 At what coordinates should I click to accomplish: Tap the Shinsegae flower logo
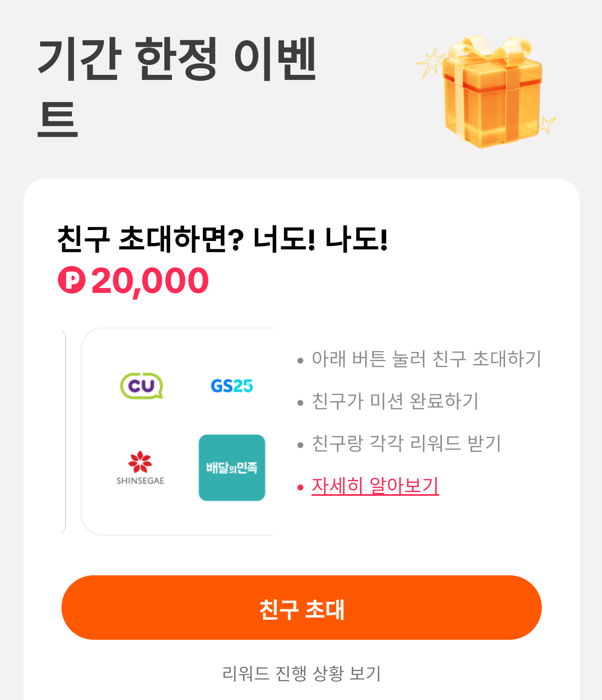click(x=140, y=467)
